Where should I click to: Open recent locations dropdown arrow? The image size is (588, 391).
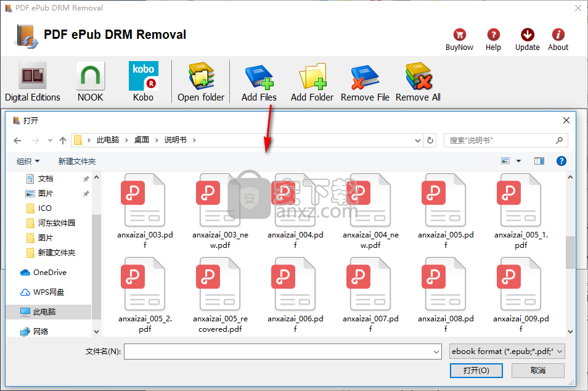tap(50, 141)
